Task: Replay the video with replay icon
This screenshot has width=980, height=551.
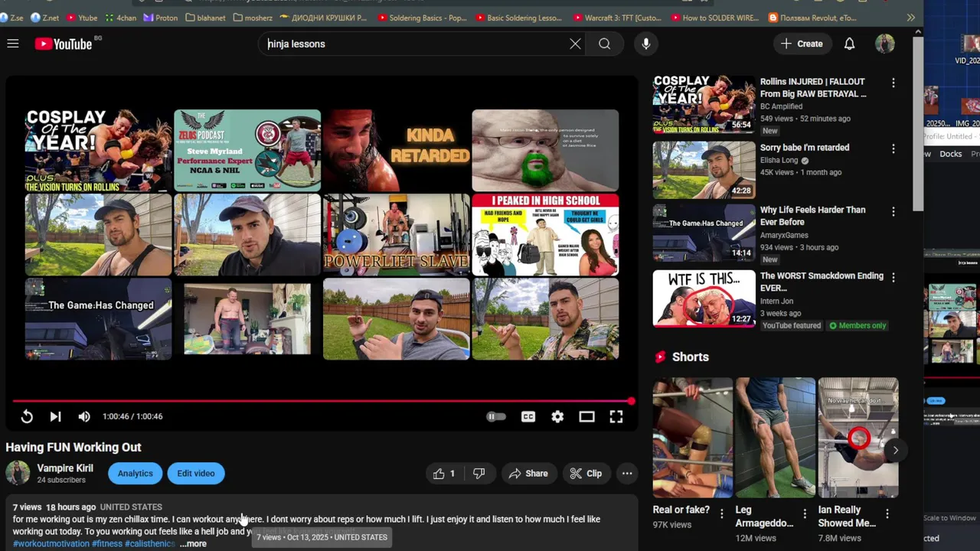Action: 27,416
